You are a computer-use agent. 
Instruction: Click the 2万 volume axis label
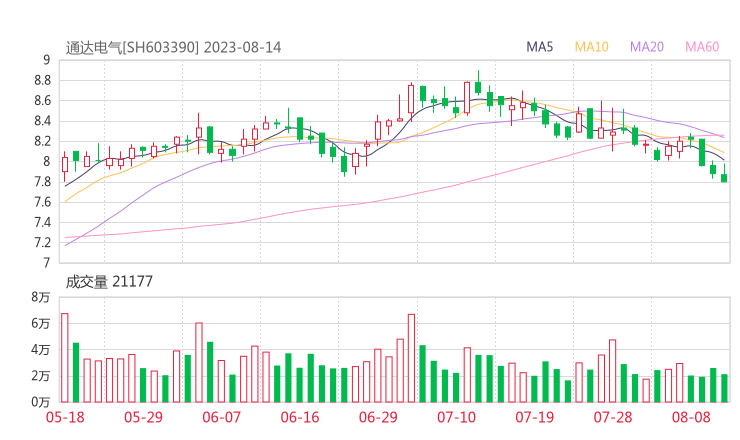click(x=41, y=376)
